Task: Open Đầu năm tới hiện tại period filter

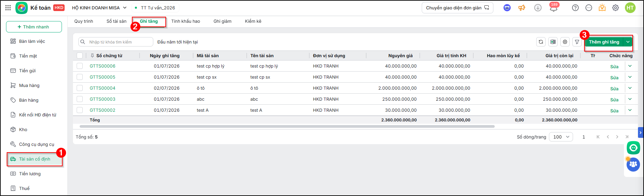Action: point(177,42)
